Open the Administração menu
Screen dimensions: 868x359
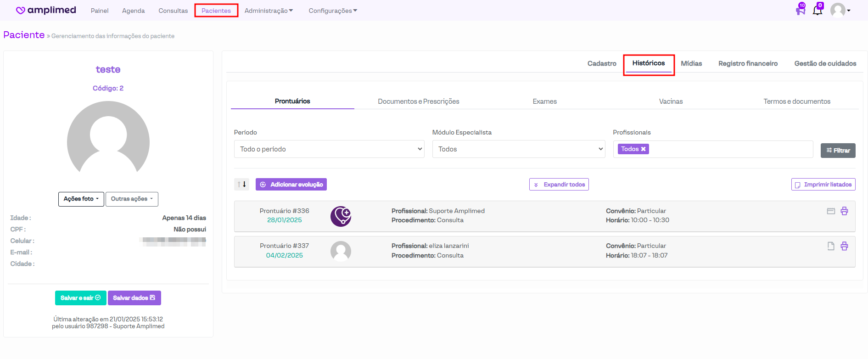269,11
